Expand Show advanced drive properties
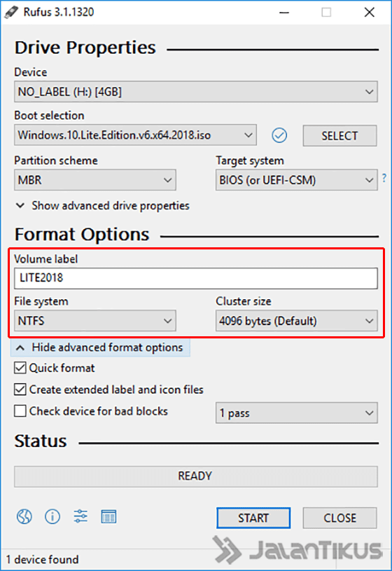Viewport: 392px width, 571px height. [x=102, y=206]
